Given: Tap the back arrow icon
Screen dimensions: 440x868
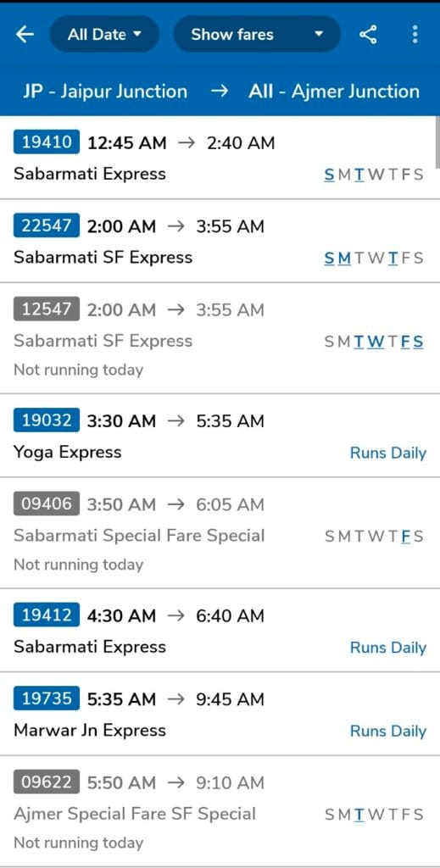Looking at the screenshot, I should 25,34.
